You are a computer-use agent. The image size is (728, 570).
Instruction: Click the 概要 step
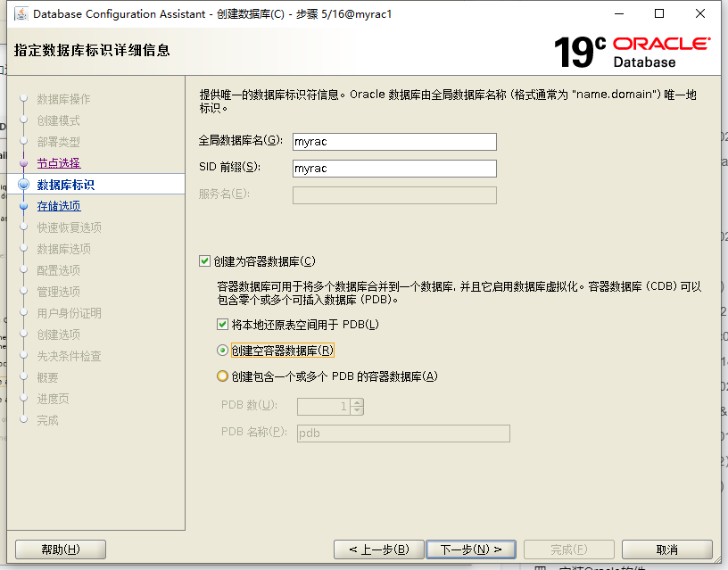(x=48, y=377)
